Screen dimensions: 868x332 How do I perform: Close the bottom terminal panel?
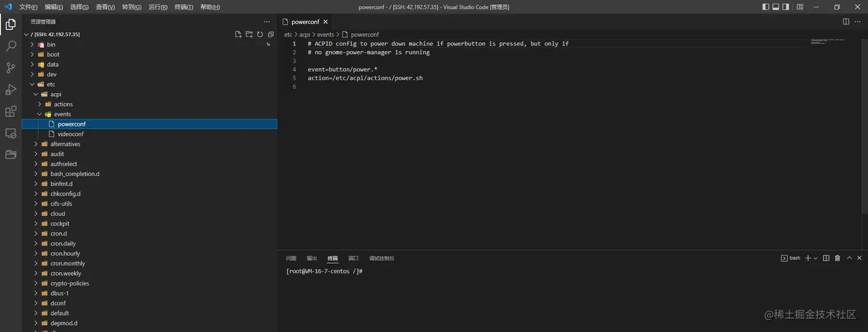pos(859,258)
